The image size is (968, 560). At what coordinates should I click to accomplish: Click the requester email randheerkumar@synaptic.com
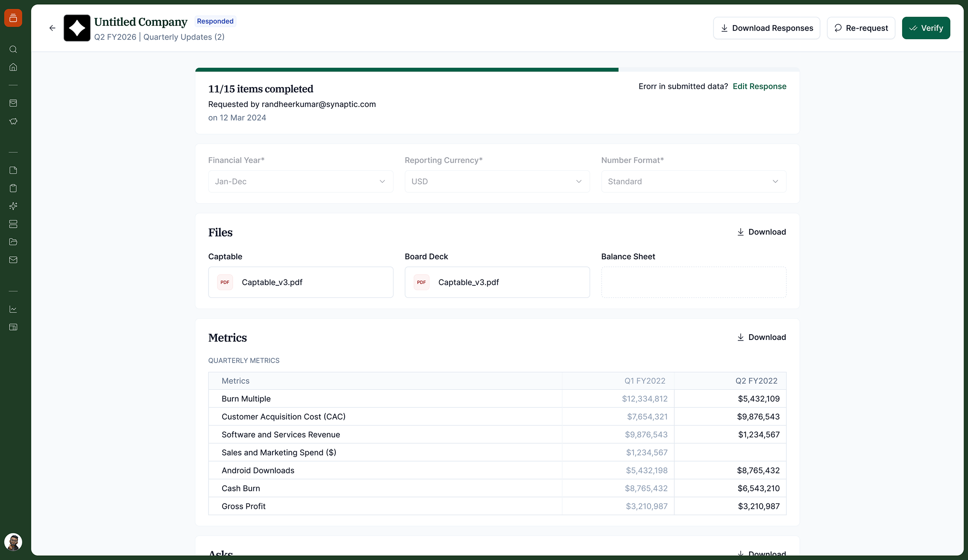click(x=318, y=104)
